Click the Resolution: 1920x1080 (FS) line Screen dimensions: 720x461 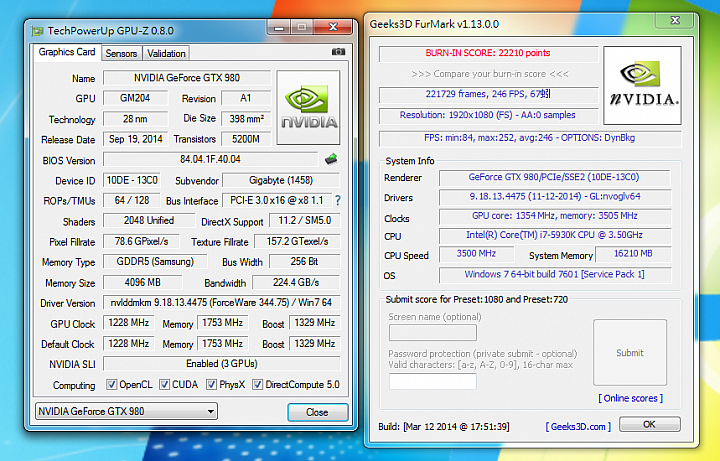click(488, 115)
